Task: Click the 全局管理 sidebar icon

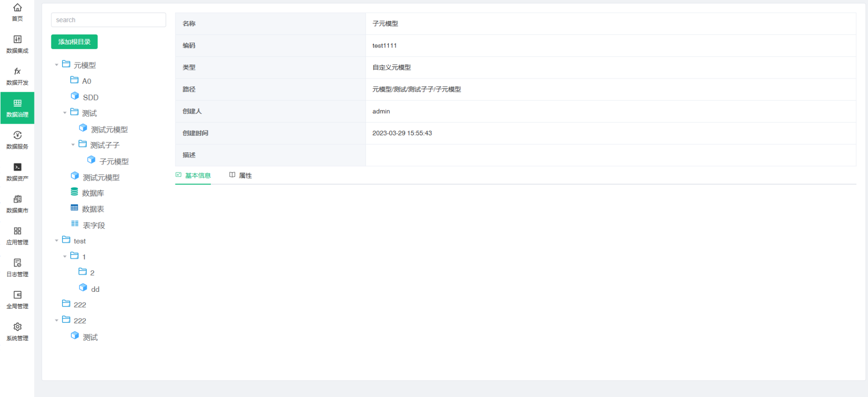Action: (x=17, y=295)
